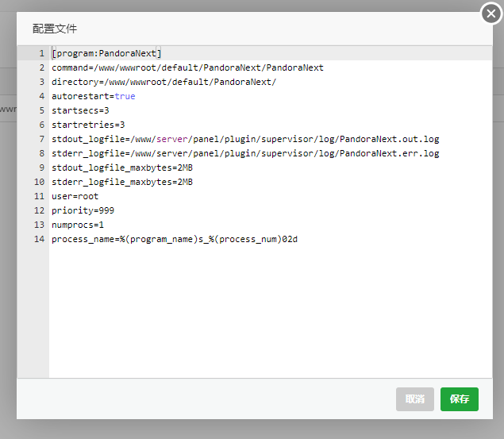Screen dimensions: 504x439
Task: Click the startsecs=3 line
Action: coord(80,110)
